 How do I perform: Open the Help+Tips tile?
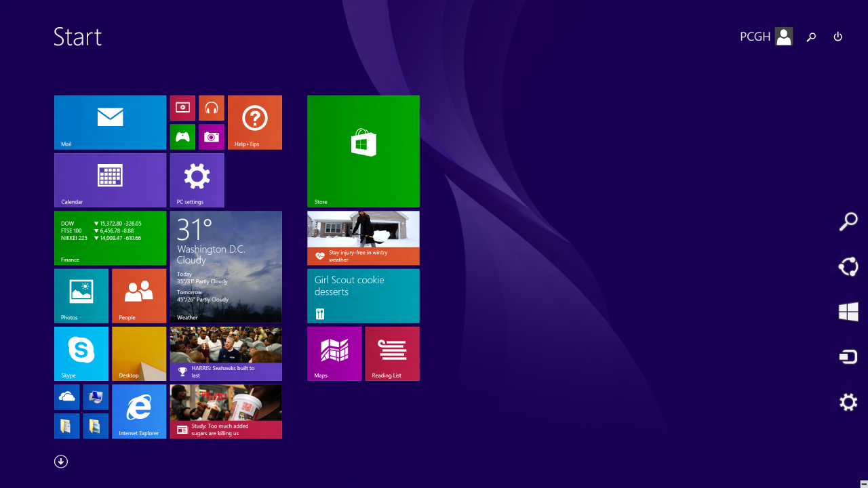coord(255,123)
